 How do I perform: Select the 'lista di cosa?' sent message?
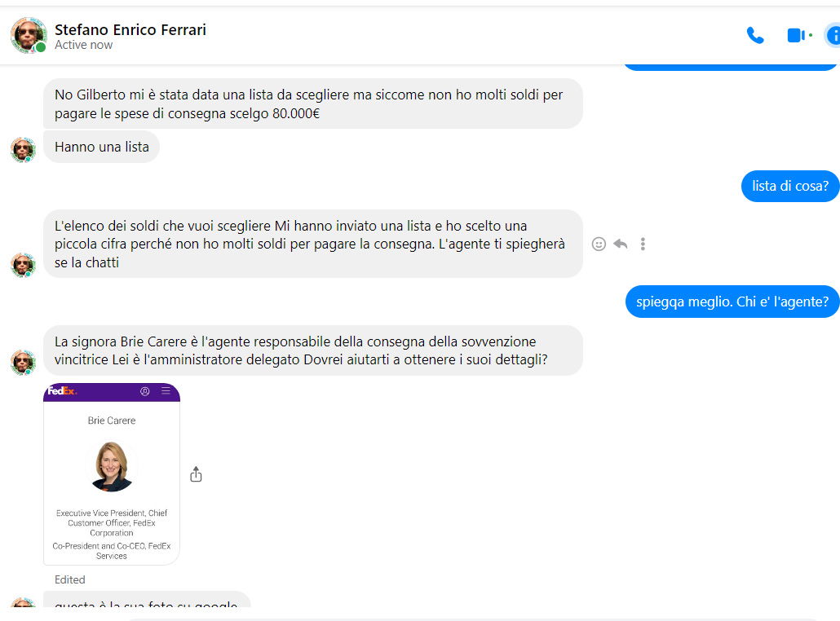[789, 186]
